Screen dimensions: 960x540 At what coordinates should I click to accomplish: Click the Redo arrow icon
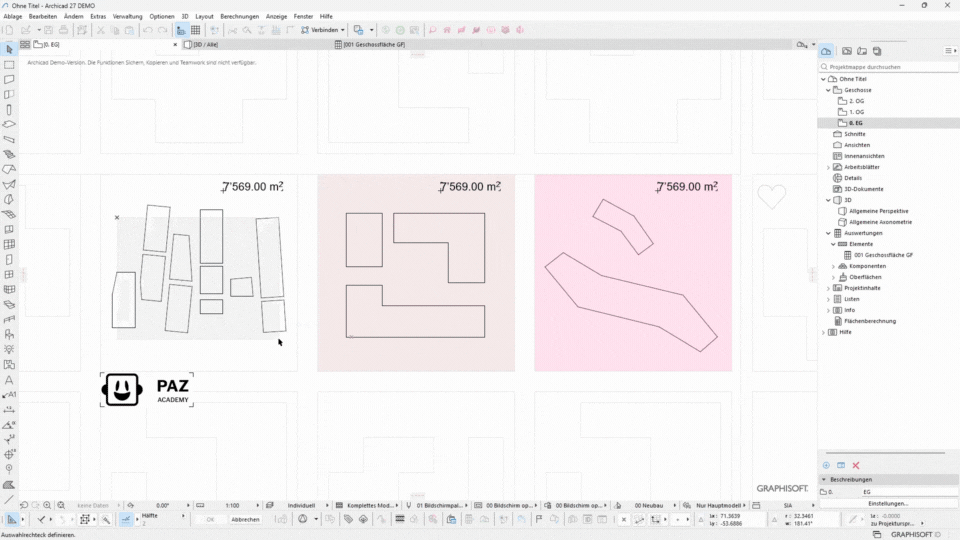pyautogui.click(x=162, y=30)
